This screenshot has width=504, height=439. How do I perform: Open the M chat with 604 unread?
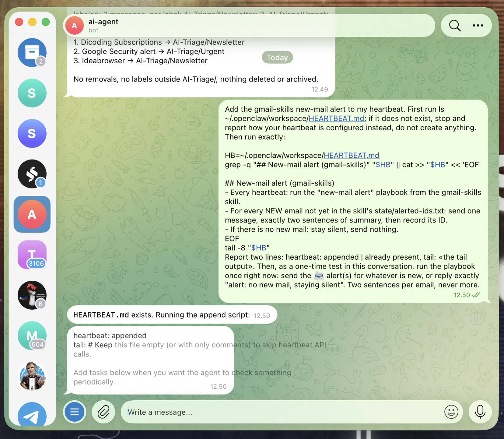[32, 336]
